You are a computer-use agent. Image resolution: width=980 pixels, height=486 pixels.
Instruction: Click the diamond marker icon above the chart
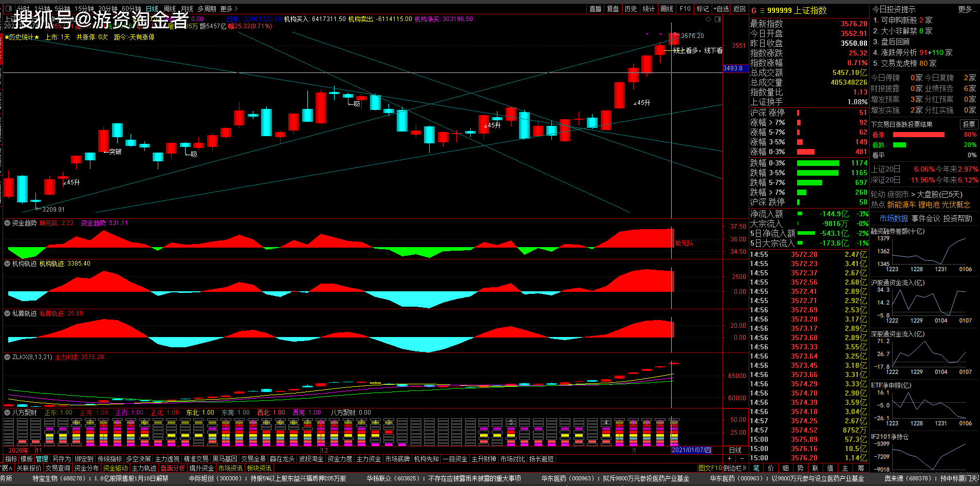click(x=709, y=19)
